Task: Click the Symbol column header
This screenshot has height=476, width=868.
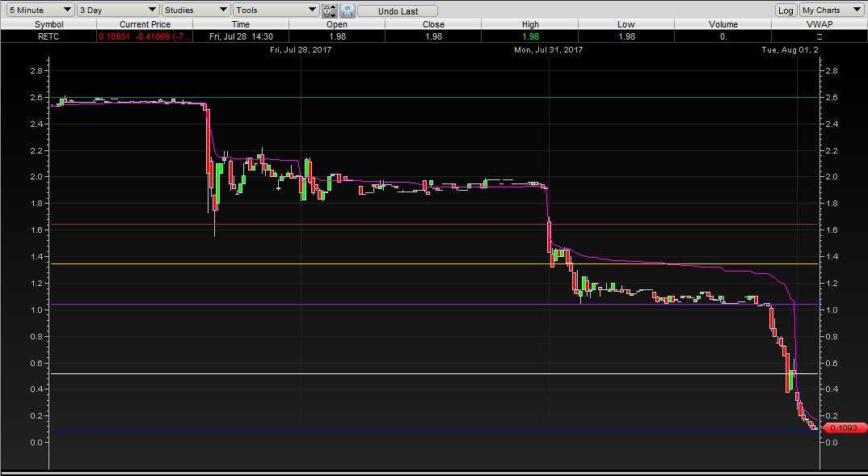Action: pyautogui.click(x=48, y=24)
